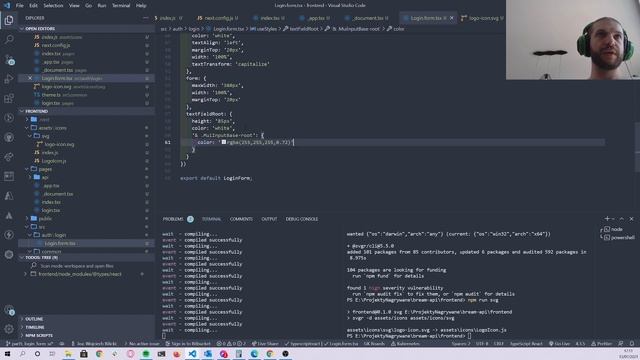Image resolution: width=640 pixels, height=360 pixels.
Task: Open feedback icon in status bar
Action: (621, 344)
